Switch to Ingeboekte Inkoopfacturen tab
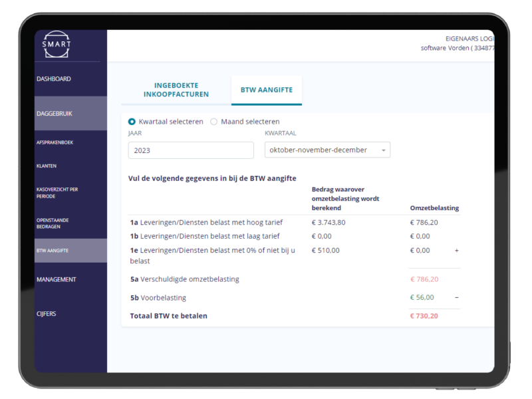 [x=176, y=90]
